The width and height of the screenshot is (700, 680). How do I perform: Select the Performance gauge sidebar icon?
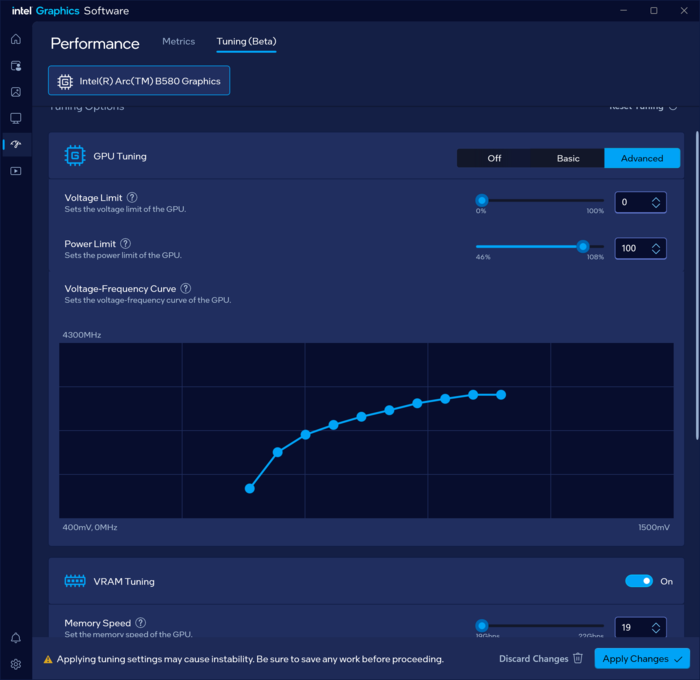click(16, 144)
